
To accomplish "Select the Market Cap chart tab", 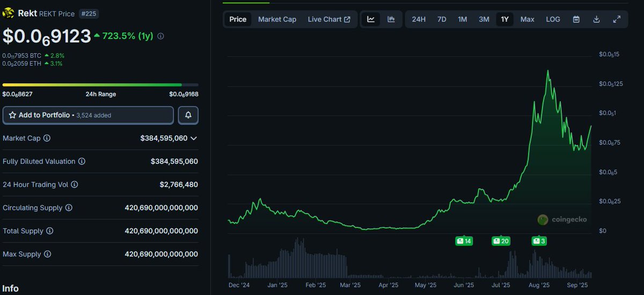I will click(277, 19).
